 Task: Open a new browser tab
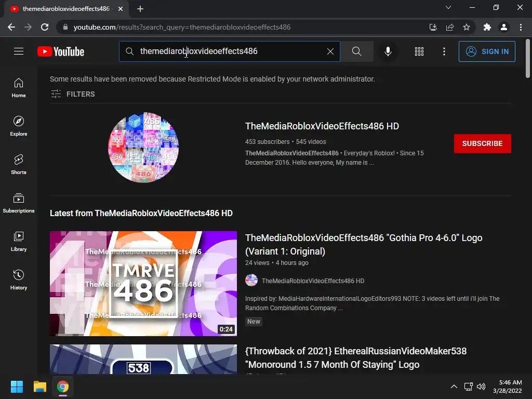click(x=140, y=9)
